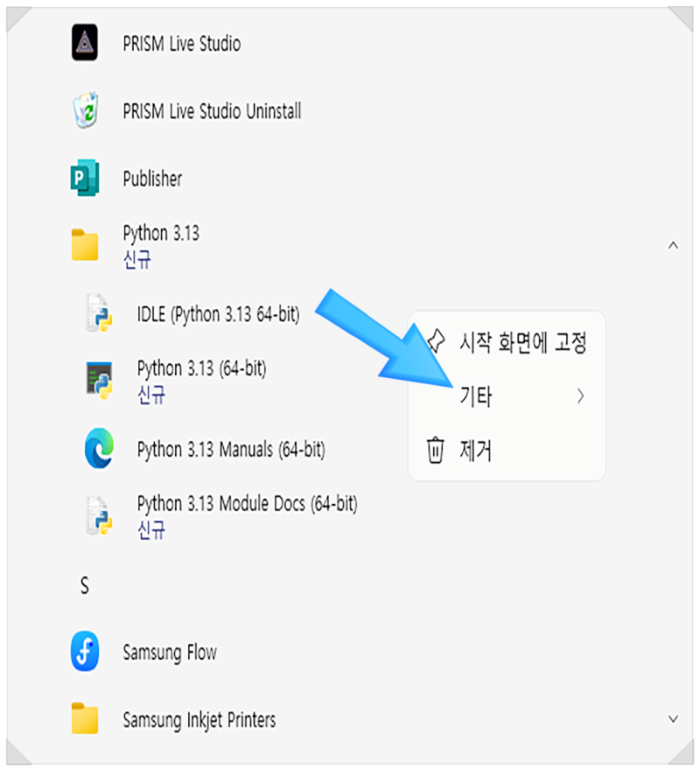Click the Samsung Inkjet Printers folder icon
This screenshot has height=771, width=700.
pyautogui.click(x=85, y=718)
